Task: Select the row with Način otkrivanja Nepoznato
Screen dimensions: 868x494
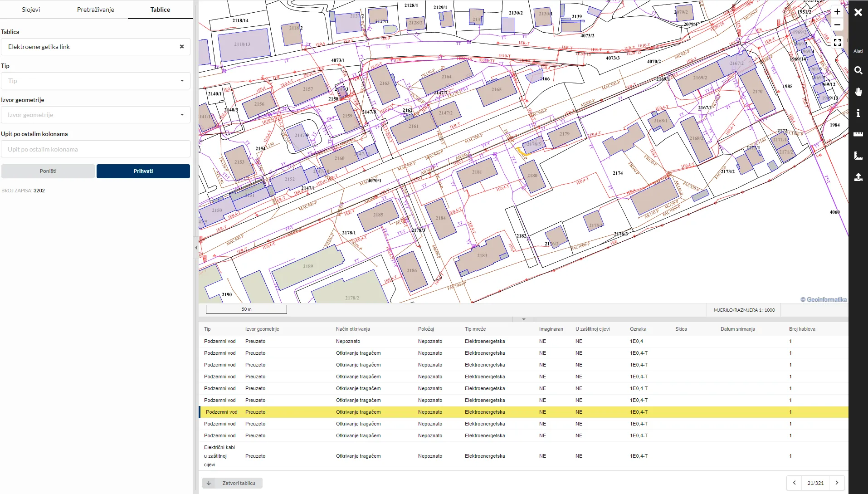Action: point(523,341)
